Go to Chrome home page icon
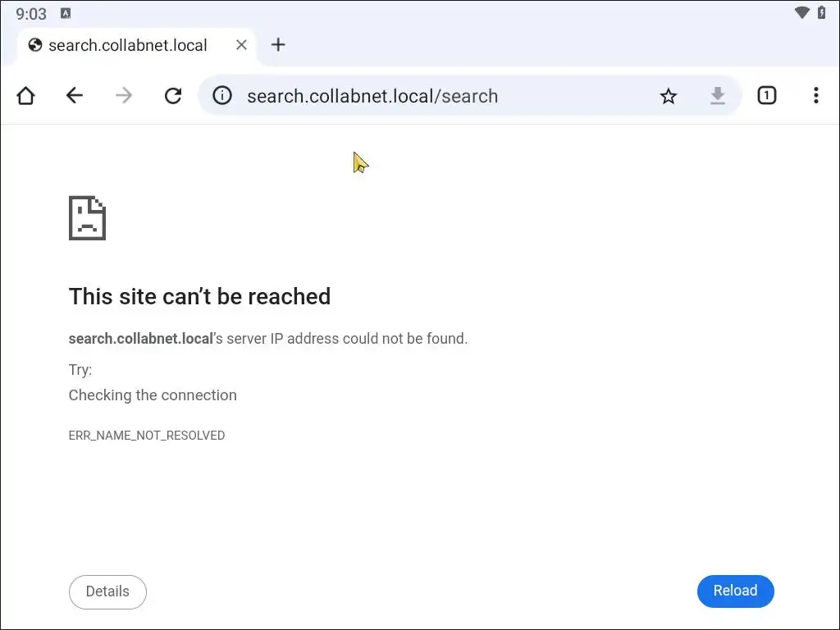Screen dimensions: 840x630 pyautogui.click(x=25, y=96)
